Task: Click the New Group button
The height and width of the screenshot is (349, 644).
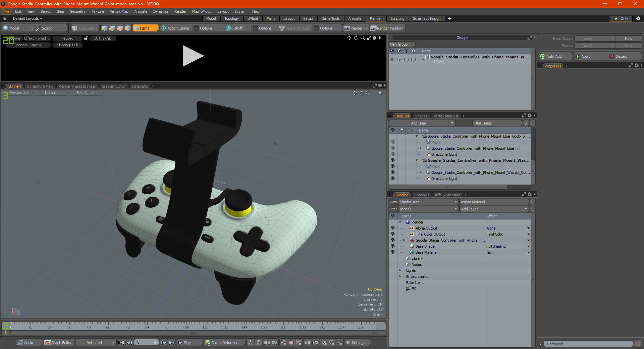Action: 402,44
